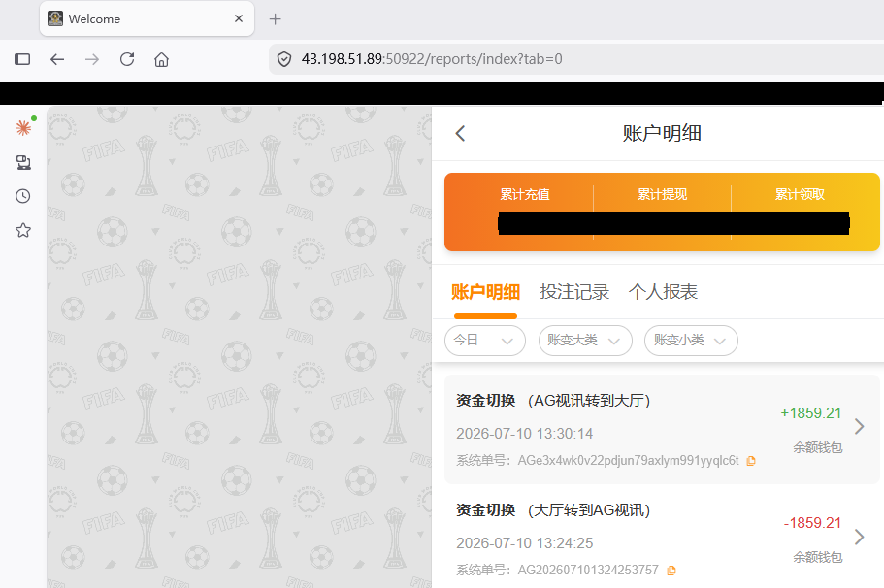Go to the browser home page

click(x=162, y=59)
